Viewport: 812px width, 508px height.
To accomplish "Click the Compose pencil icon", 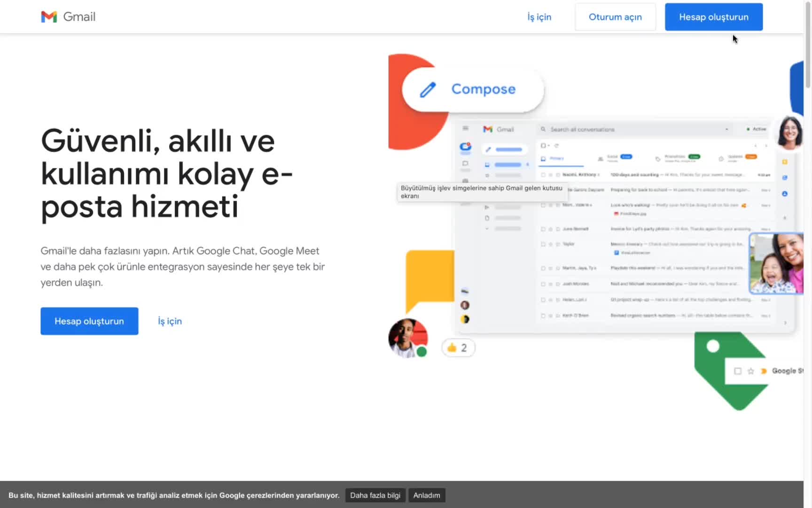I will [428, 89].
